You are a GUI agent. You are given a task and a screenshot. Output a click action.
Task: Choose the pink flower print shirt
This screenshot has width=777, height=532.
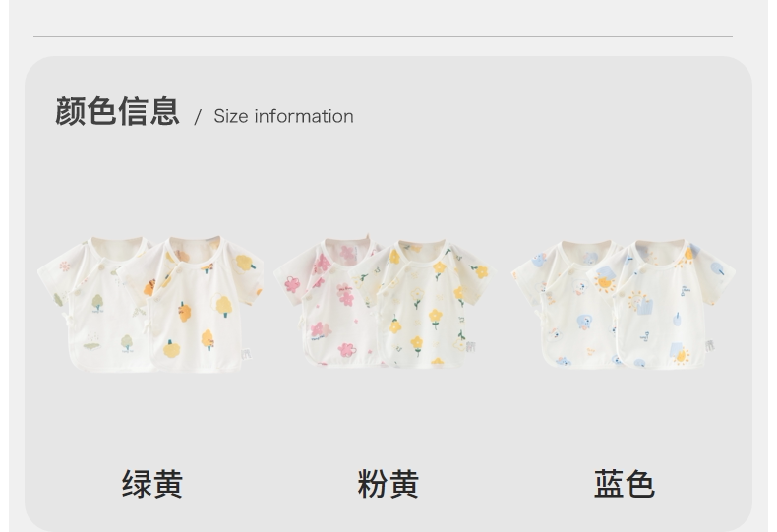329,303
